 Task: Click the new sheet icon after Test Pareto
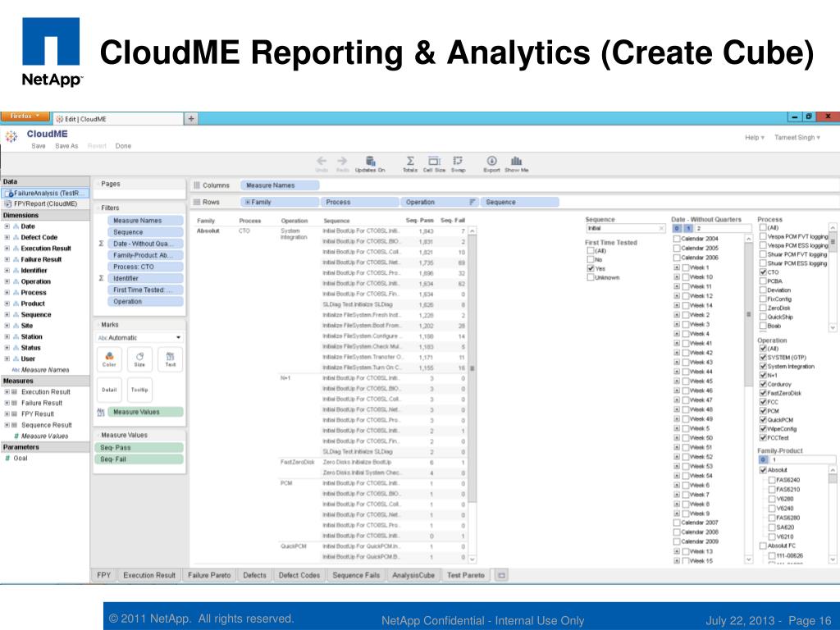501,575
